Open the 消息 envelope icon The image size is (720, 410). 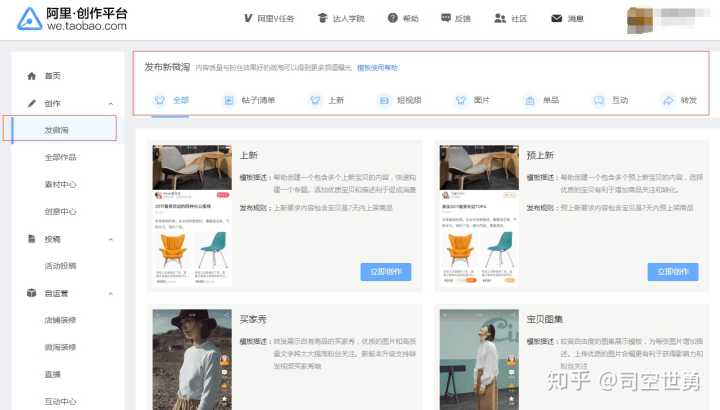[556, 19]
